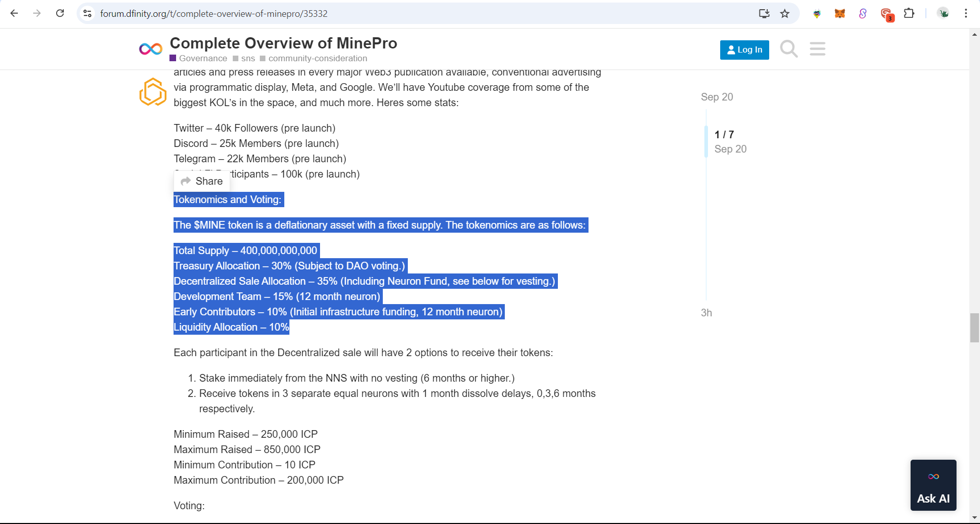Click 'Total Supply – 400,000,000,000' line
The width and height of the screenshot is (980, 524).
tap(246, 251)
